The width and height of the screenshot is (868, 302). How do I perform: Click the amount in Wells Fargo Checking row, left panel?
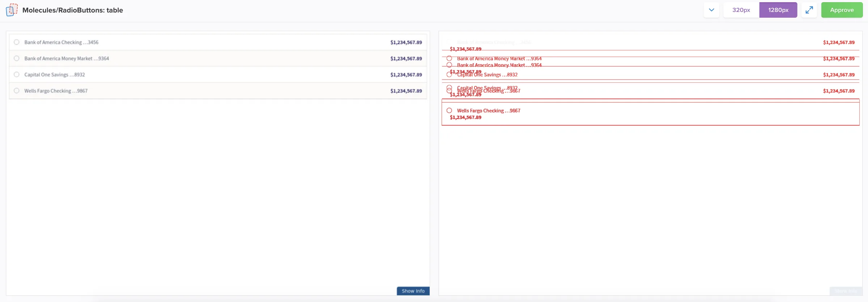pos(406,91)
